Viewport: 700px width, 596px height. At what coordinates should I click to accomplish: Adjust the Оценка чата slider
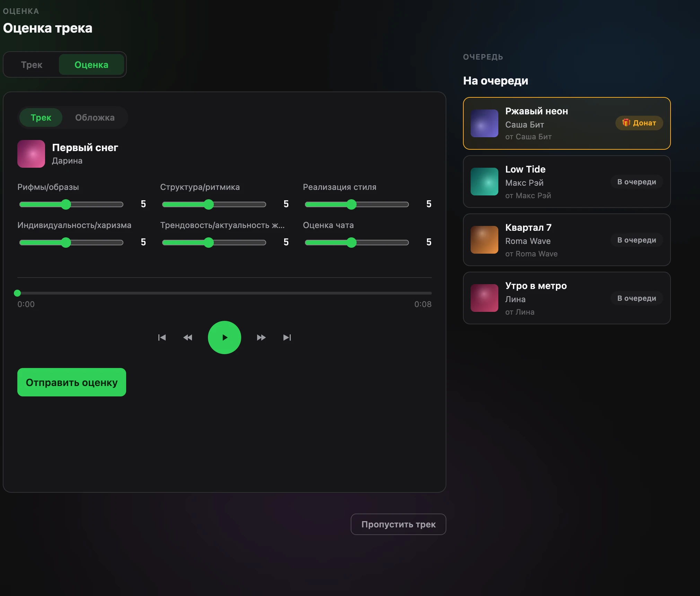tap(357, 243)
